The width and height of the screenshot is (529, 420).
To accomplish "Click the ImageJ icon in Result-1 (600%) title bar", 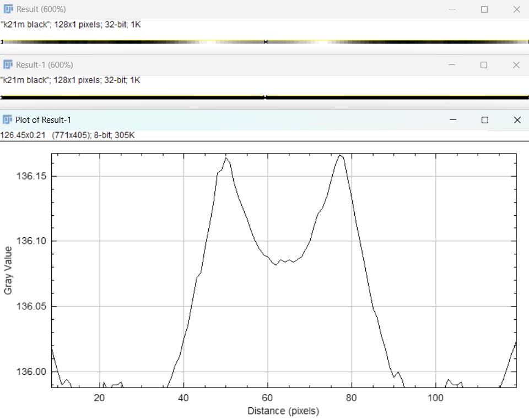I will click(x=8, y=64).
